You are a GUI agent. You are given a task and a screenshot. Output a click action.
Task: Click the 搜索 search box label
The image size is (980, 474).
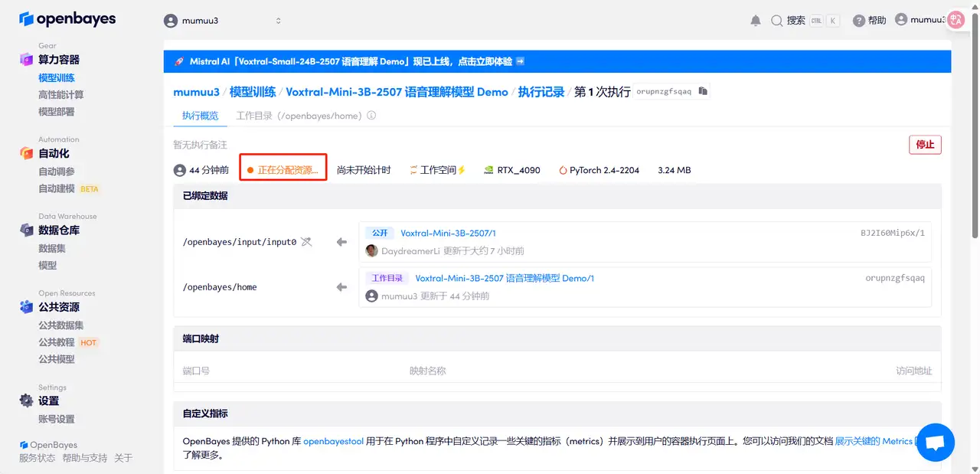tap(796, 21)
